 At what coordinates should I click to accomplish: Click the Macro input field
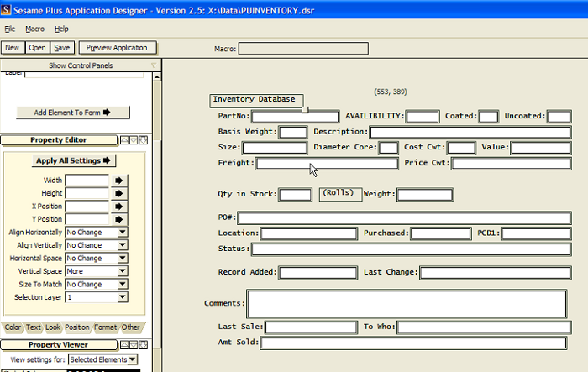[303, 49]
